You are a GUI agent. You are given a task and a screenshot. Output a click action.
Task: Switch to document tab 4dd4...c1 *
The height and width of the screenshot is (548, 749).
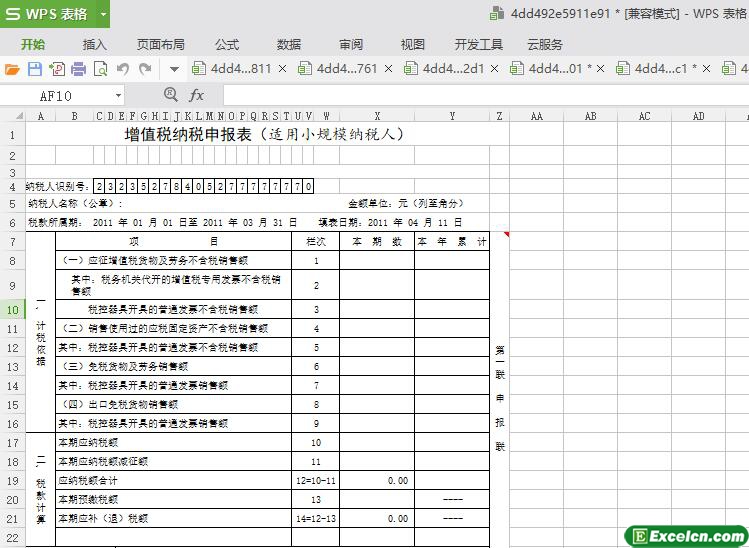pos(657,69)
